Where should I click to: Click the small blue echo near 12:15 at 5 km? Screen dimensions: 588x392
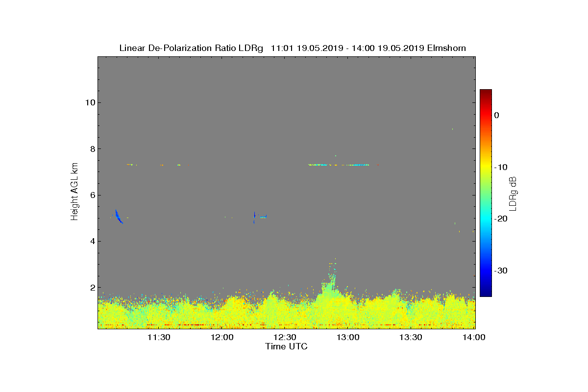point(255,217)
